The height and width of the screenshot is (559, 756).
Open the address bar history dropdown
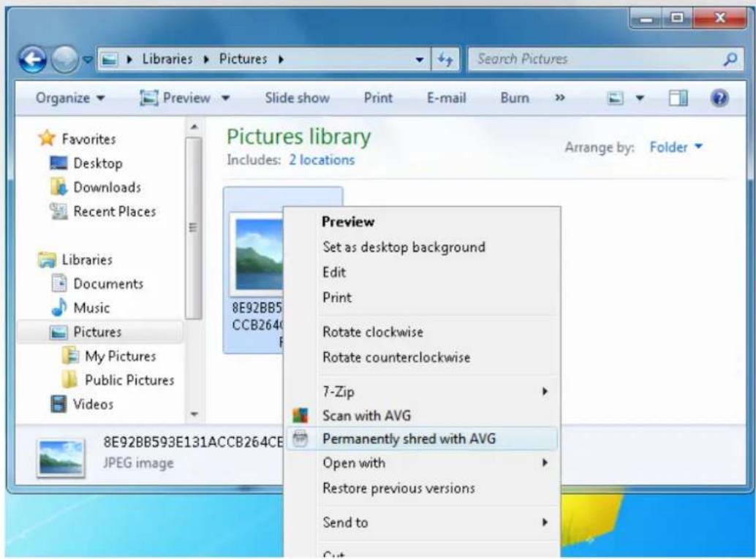click(420, 60)
